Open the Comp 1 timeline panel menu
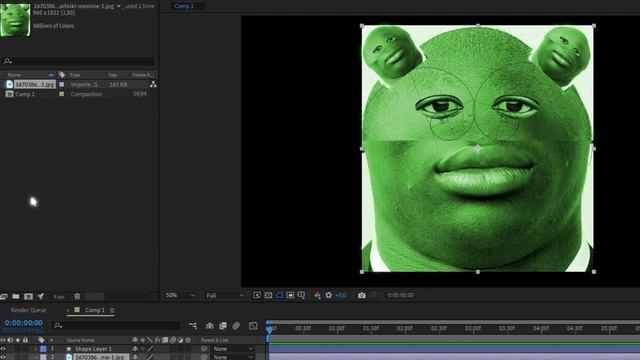The image size is (640, 360). pyautogui.click(x=112, y=310)
